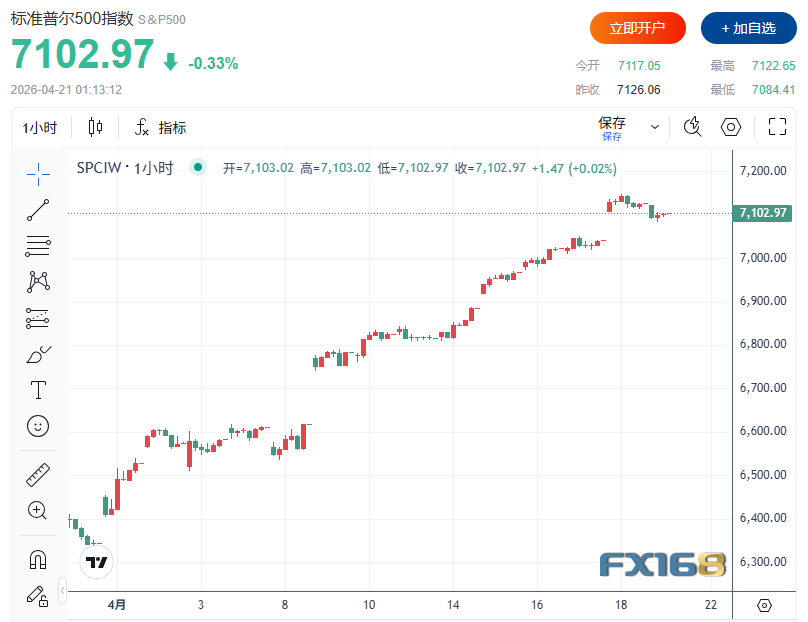Viewport: 808px width, 622px height.
Task: Click the 立即开户 open account button
Action: pyautogui.click(x=637, y=28)
